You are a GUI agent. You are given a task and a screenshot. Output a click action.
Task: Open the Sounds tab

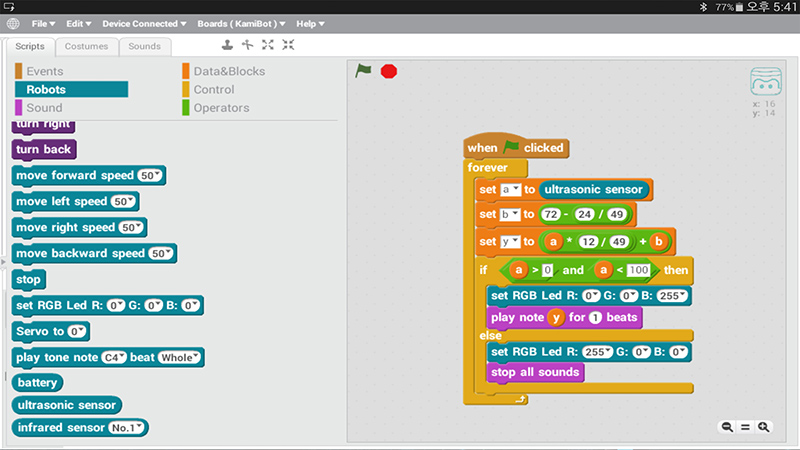point(144,46)
